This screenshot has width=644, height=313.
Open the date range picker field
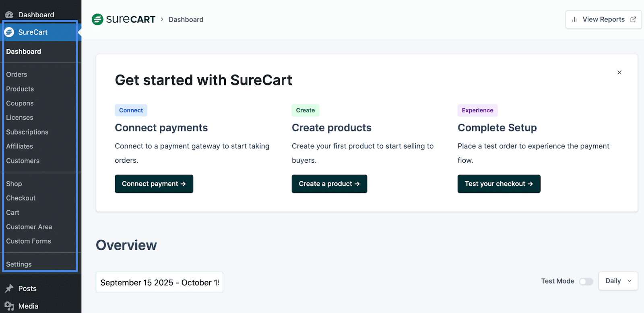(x=159, y=282)
